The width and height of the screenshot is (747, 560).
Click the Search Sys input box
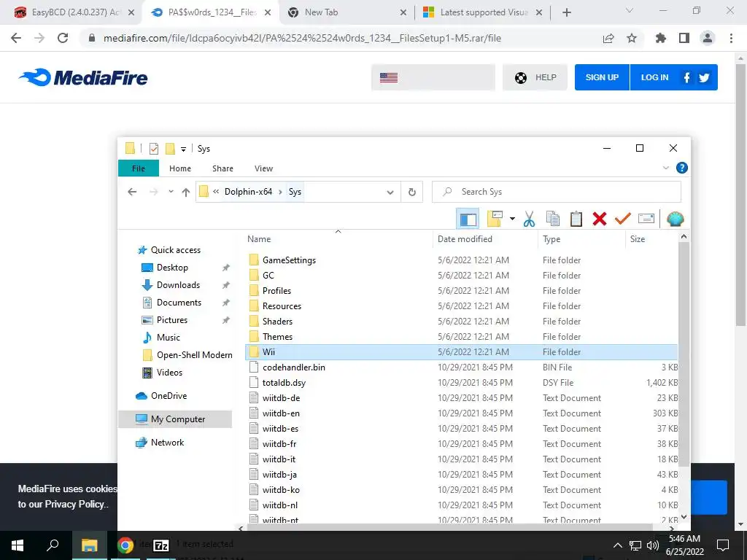click(557, 192)
